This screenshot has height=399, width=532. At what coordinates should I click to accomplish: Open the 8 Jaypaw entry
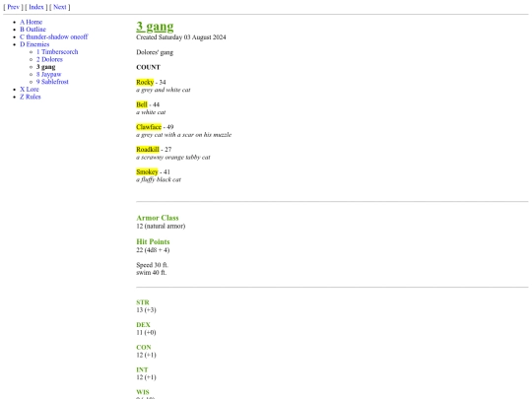(x=49, y=74)
